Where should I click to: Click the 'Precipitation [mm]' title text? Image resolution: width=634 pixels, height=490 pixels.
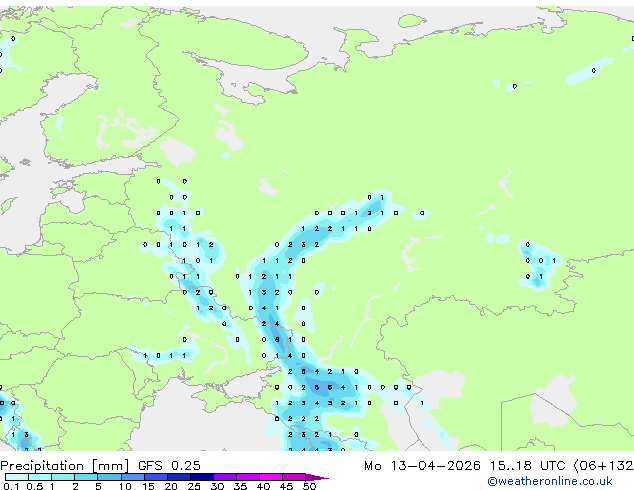[x=65, y=466]
